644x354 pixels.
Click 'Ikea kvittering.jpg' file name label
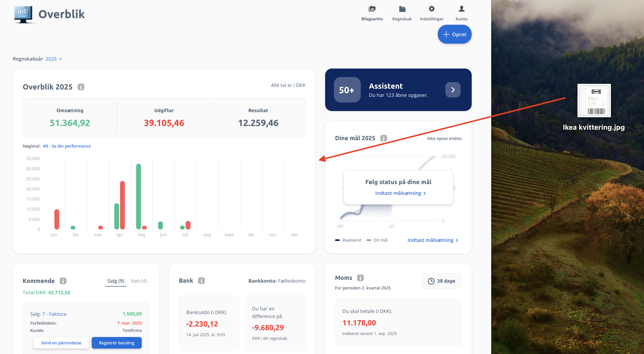click(x=594, y=127)
